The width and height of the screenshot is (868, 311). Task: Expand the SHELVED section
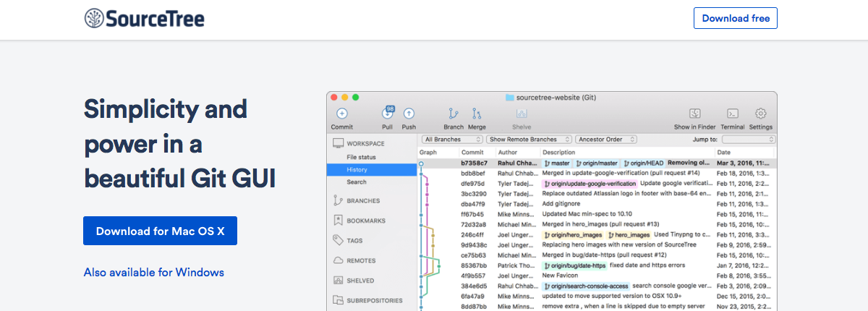coord(361,280)
